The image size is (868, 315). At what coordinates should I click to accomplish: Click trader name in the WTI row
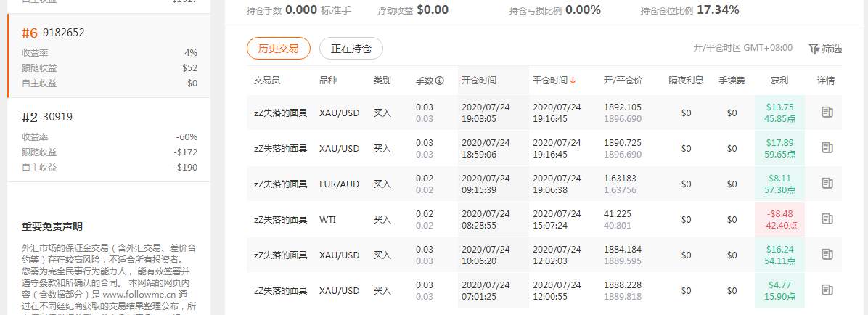[x=280, y=220]
